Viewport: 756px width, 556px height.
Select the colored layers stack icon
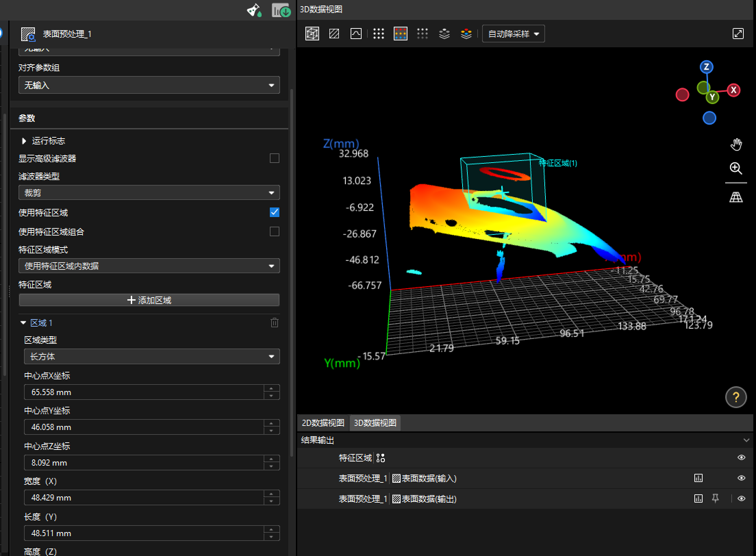click(466, 33)
